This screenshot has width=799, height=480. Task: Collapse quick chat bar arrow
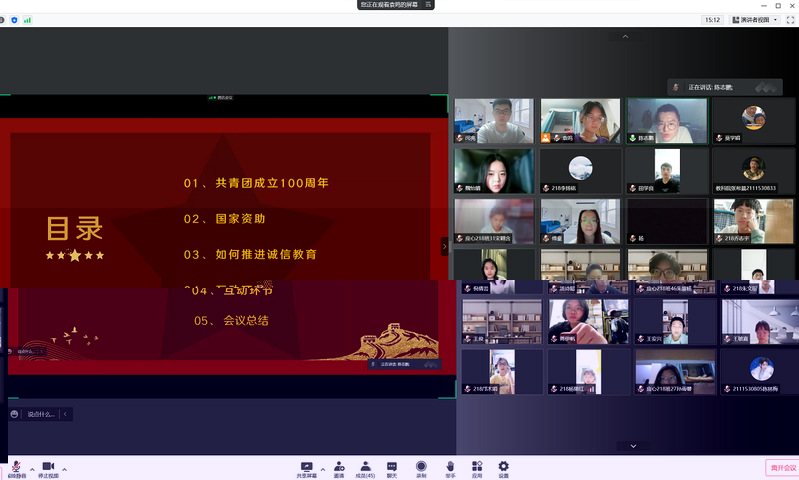pyautogui.click(x=65, y=414)
